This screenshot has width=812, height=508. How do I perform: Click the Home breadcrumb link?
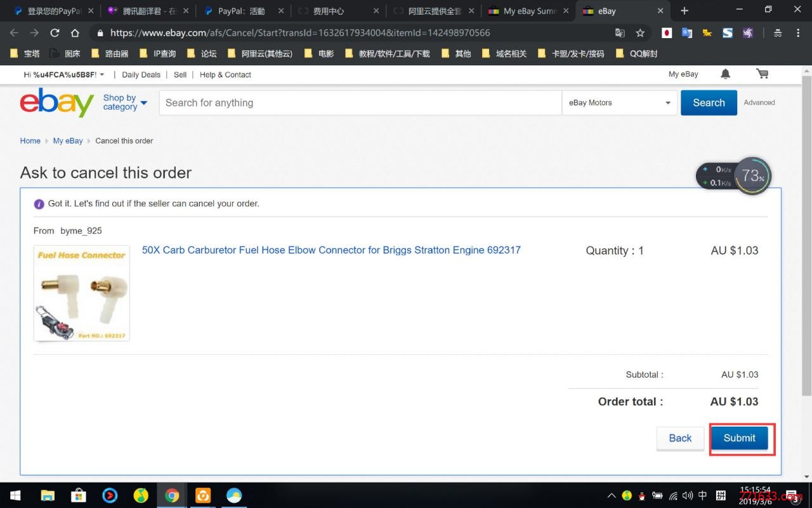pyautogui.click(x=30, y=141)
